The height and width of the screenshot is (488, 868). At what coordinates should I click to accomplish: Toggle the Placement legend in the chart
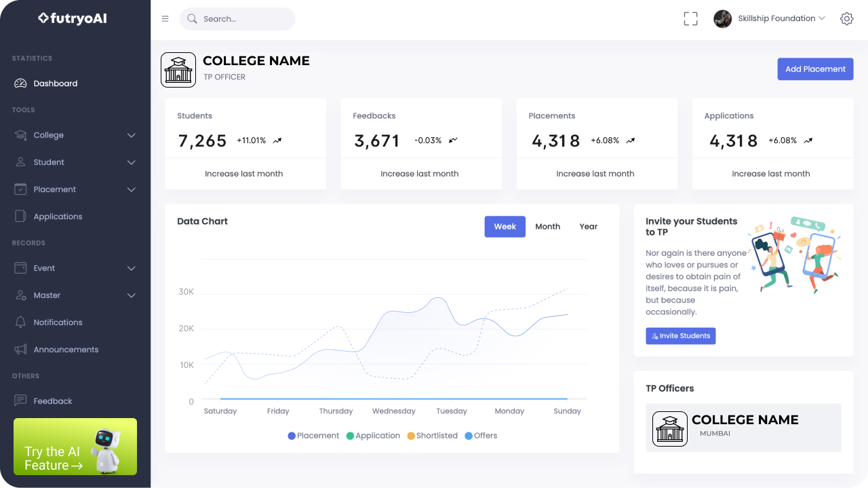pyautogui.click(x=313, y=435)
